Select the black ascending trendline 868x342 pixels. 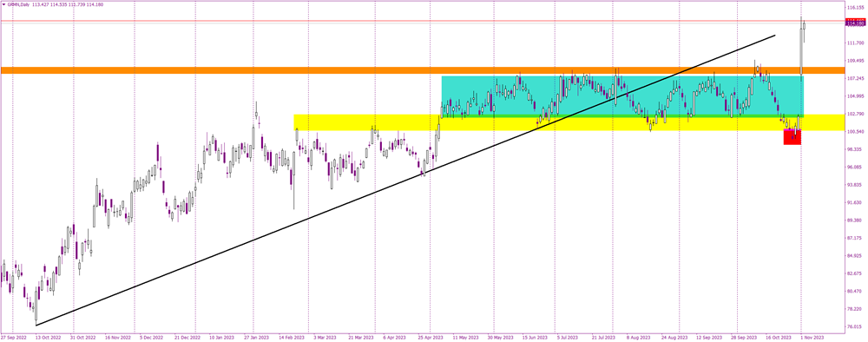(x=405, y=180)
